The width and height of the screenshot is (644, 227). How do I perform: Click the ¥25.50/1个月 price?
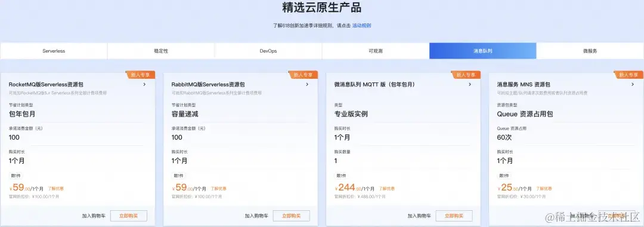pos(514,188)
